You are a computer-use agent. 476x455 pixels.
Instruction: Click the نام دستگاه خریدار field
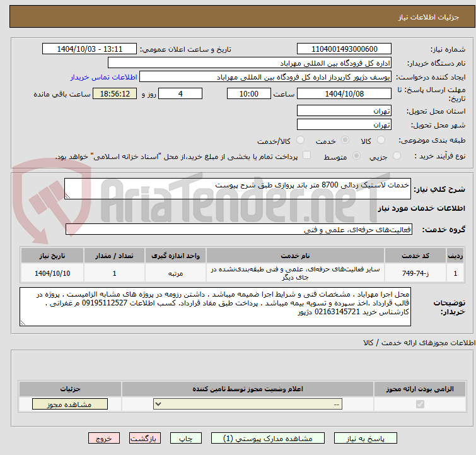tap(250, 63)
